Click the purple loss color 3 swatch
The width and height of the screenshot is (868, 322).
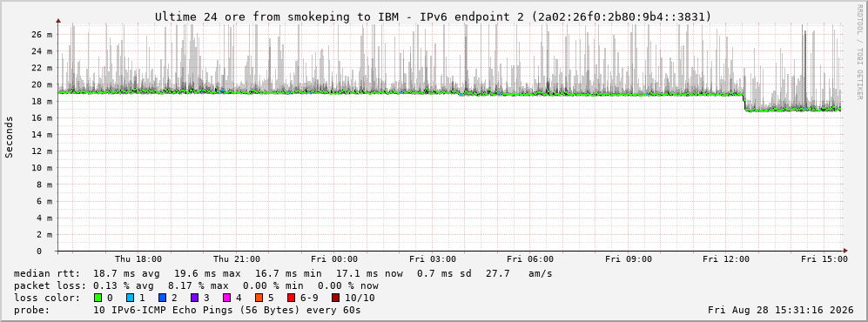click(x=194, y=298)
